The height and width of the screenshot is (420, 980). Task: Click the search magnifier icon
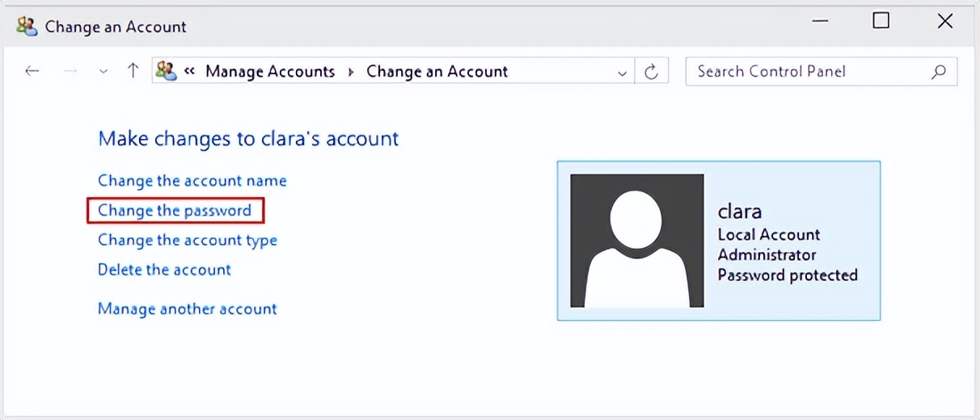[x=939, y=71]
